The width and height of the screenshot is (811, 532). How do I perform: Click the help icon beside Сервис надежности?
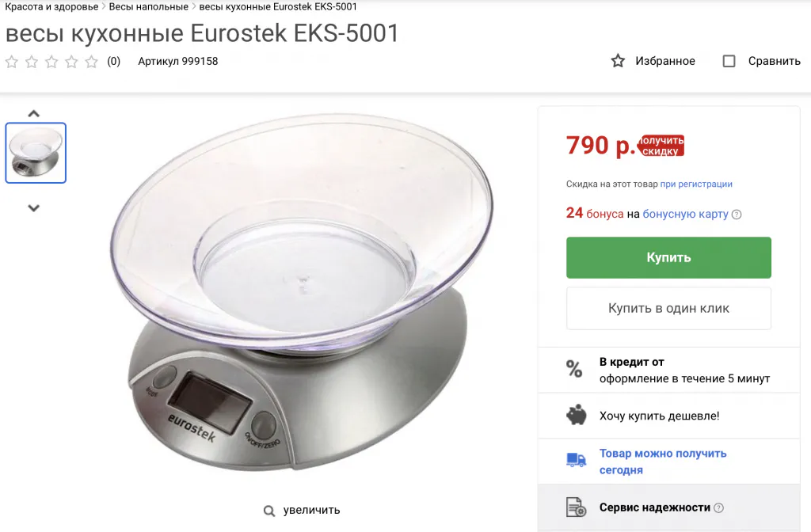[718, 508]
